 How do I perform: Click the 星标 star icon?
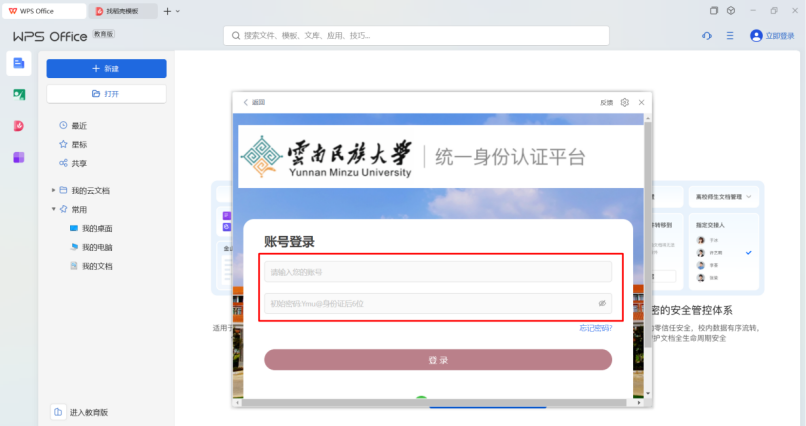(63, 144)
